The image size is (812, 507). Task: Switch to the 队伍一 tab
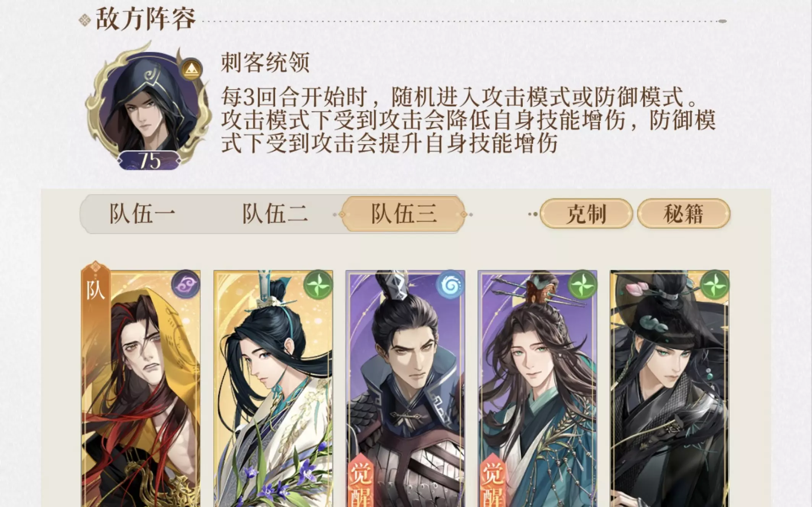click(x=142, y=214)
